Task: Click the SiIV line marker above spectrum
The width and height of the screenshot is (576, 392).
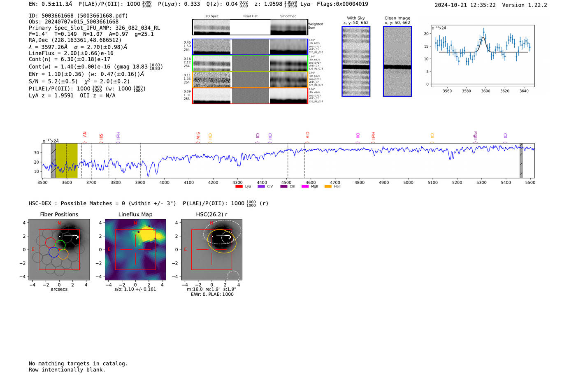Action: point(198,137)
